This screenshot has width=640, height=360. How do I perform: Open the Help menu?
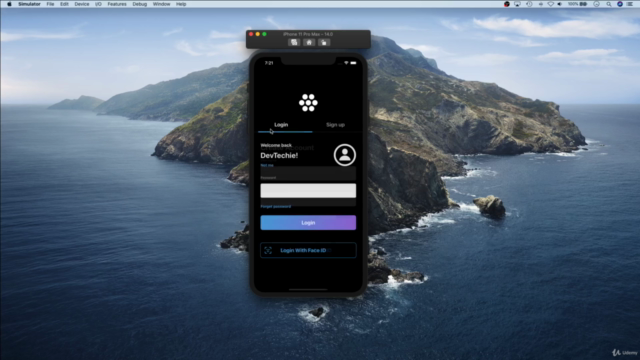(x=181, y=4)
